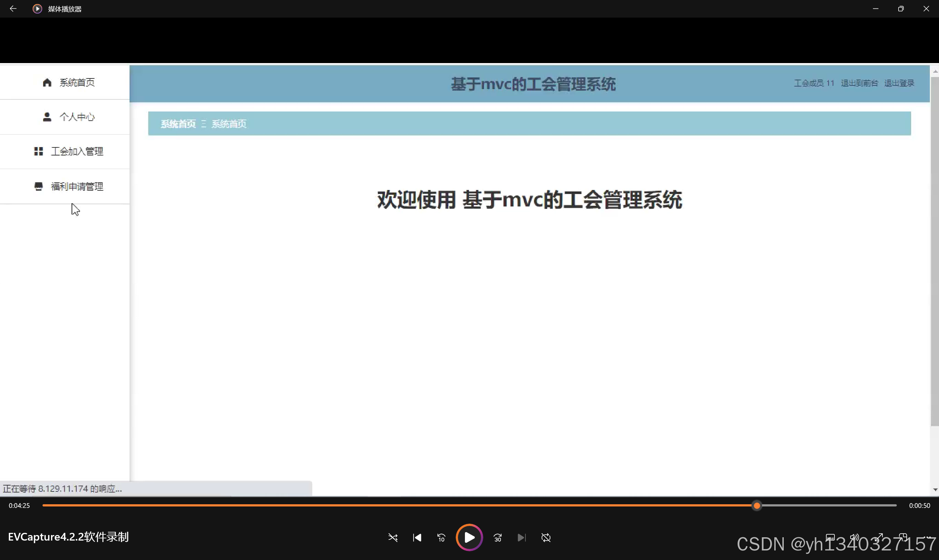Toggle shuffle playback

393,537
